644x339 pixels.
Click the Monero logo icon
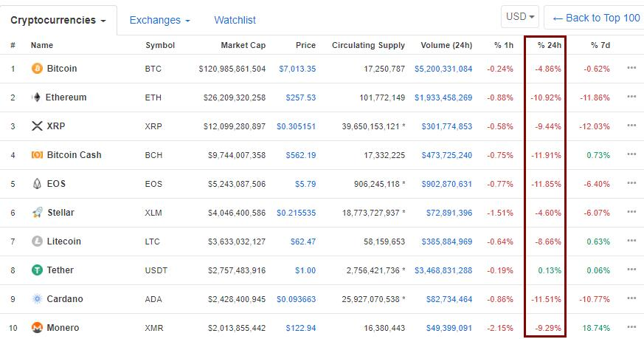[x=37, y=327]
